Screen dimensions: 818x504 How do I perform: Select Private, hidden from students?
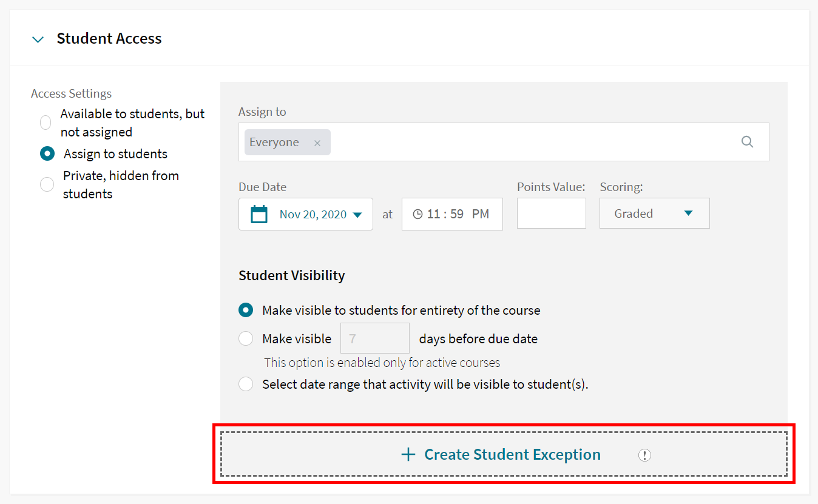pos(47,184)
